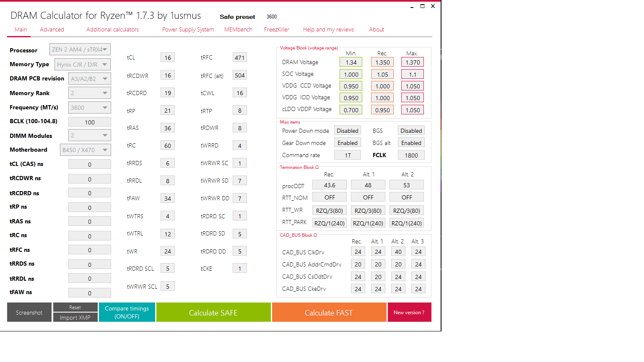The height and width of the screenshot is (362, 644).
Task: Click Power Down mode Disabled value
Action: [x=348, y=131]
